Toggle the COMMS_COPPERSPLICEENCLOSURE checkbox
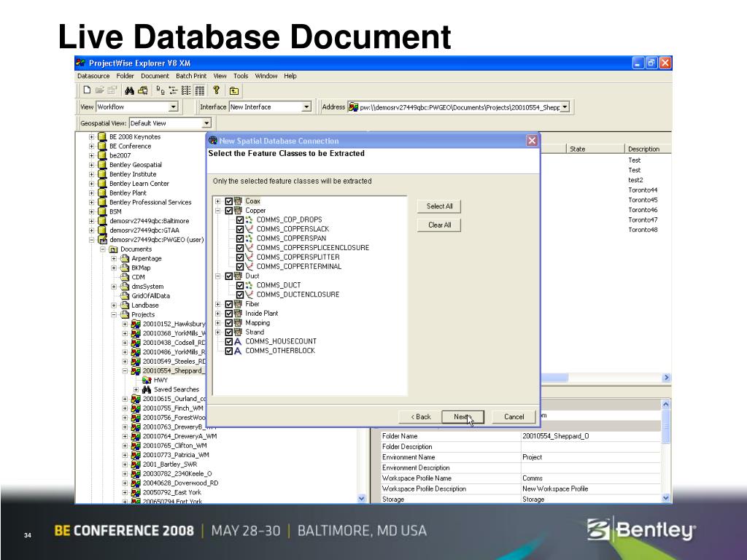This screenshot has height=560, width=747. pos(240,248)
